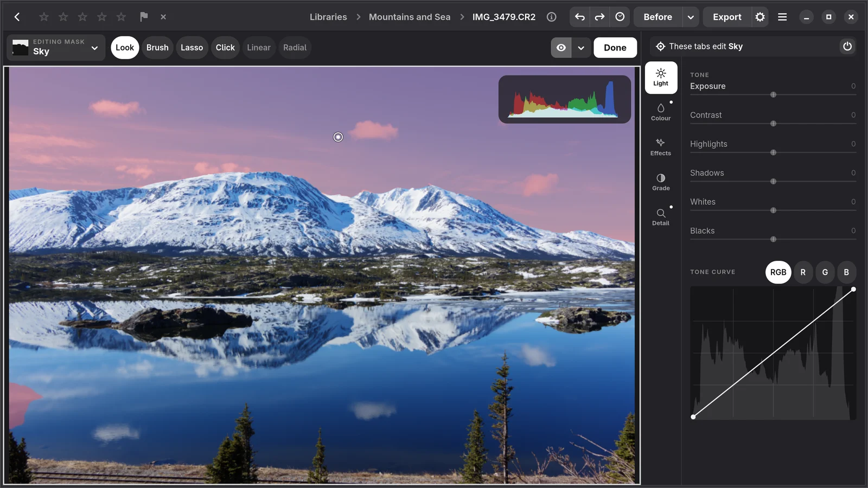The image size is (868, 488).
Task: Select the Look mask tool
Action: pyautogui.click(x=125, y=48)
